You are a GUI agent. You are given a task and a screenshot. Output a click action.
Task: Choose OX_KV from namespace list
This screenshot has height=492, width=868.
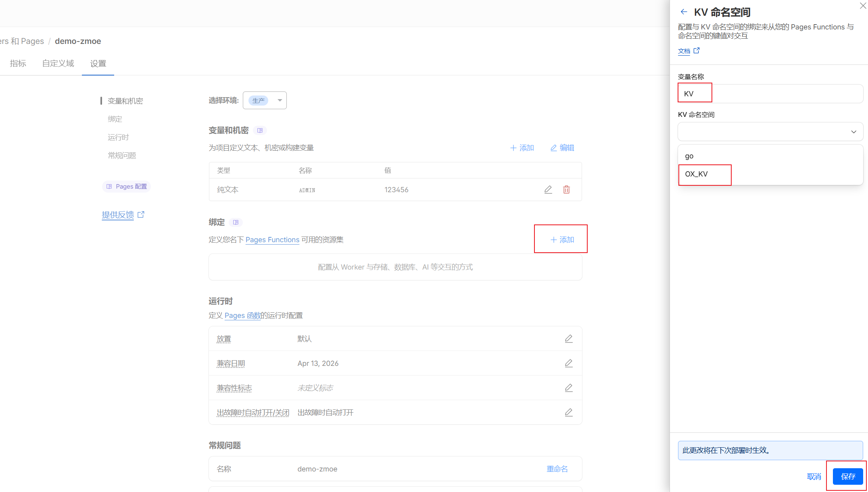697,174
